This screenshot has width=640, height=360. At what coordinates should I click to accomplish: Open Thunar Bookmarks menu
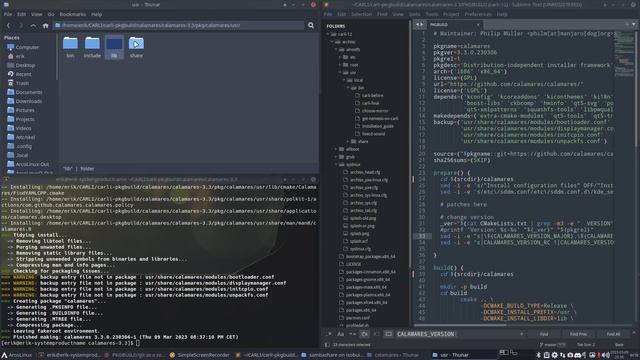(73, 14)
